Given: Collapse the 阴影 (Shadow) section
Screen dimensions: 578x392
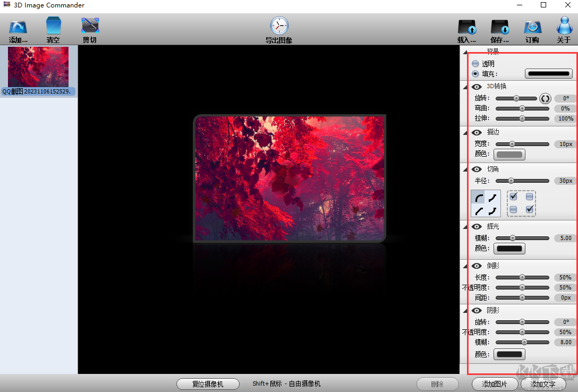Looking at the screenshot, I should [465, 310].
